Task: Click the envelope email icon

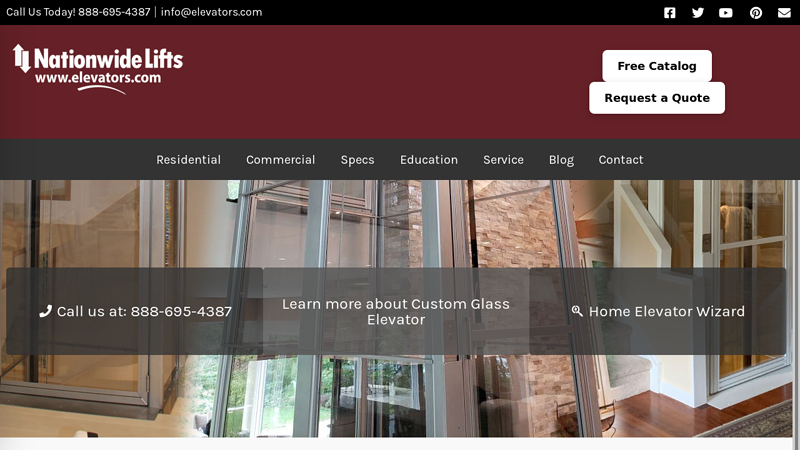Action: point(784,13)
